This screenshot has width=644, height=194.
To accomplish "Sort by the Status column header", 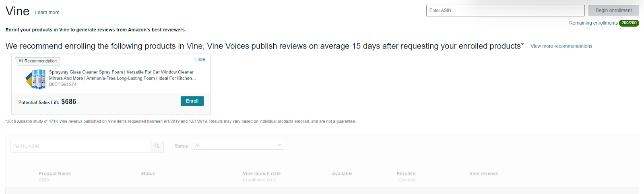I will pyautogui.click(x=148, y=174).
